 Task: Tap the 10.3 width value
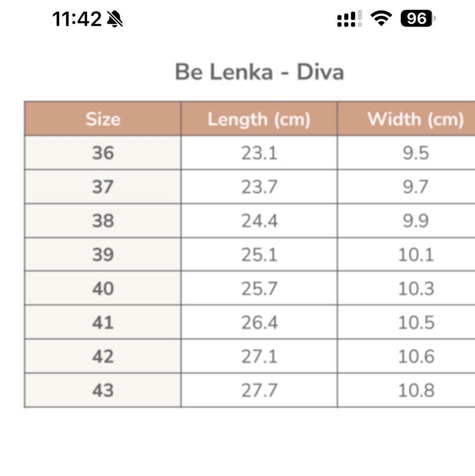click(416, 288)
